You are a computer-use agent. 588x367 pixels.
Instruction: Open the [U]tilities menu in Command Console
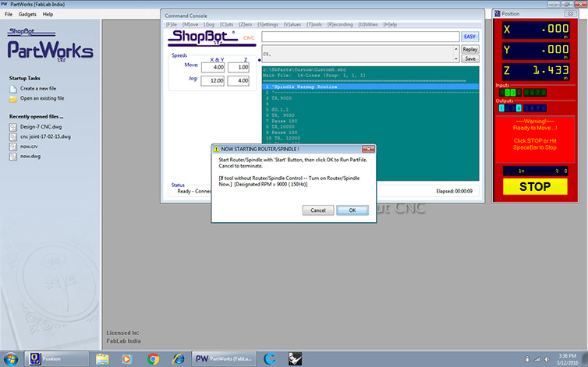click(x=368, y=24)
